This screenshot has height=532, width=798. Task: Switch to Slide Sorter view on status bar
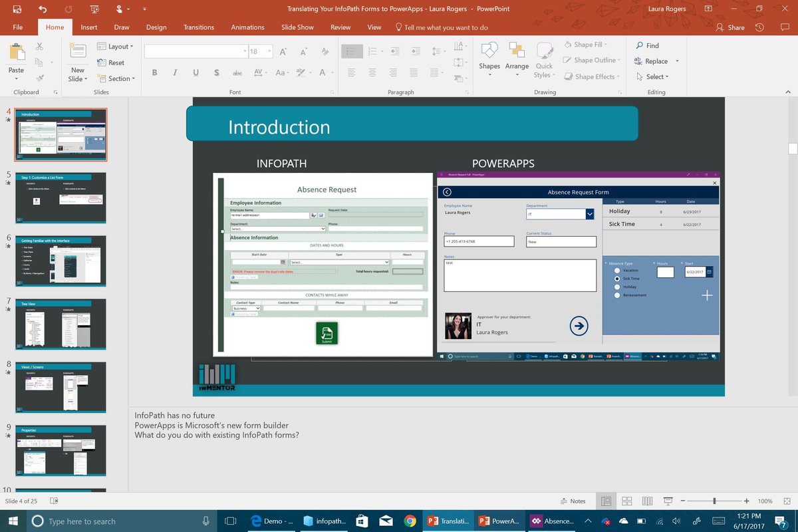click(x=626, y=501)
